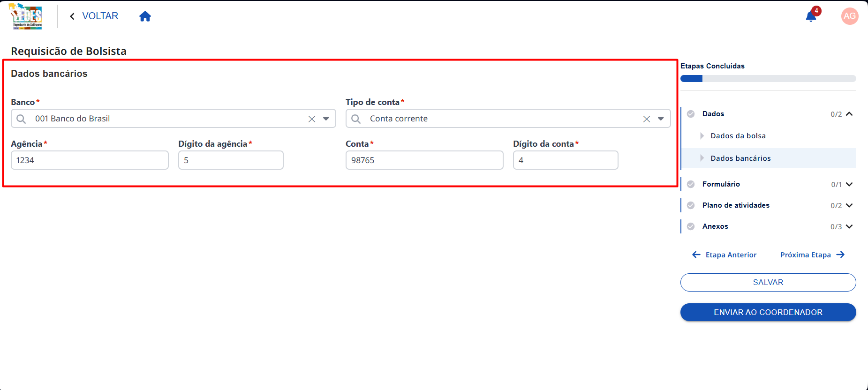Click the Anexos step check circle
Image resolution: width=868 pixels, height=390 pixels.
coord(691,226)
